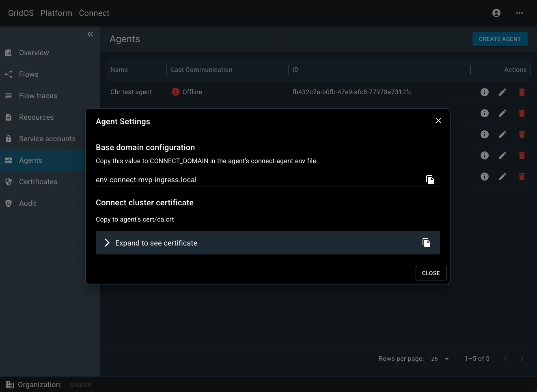Viewport: 537px width, 392px height.
Task: Click the edit pencil icon for Chr test agent
Action: (502, 92)
